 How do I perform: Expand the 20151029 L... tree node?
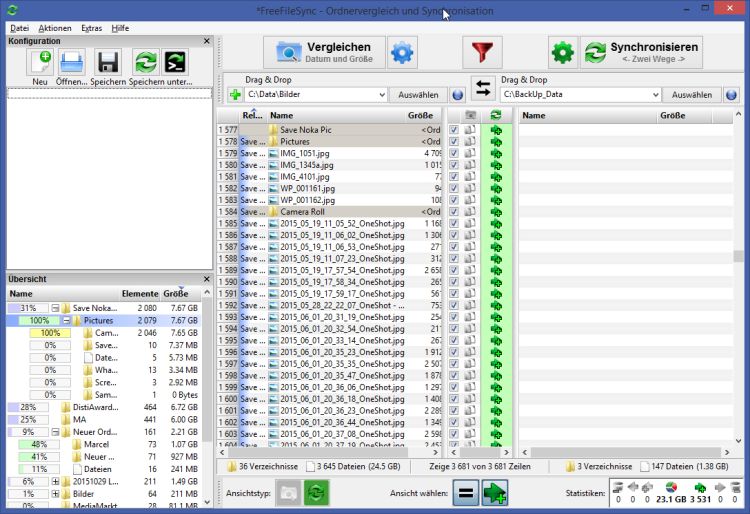55,481
